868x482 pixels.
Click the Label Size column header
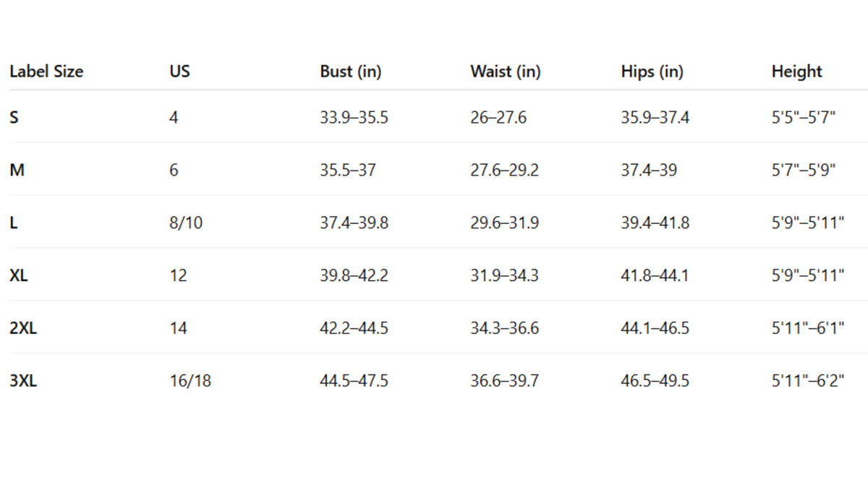[46, 72]
